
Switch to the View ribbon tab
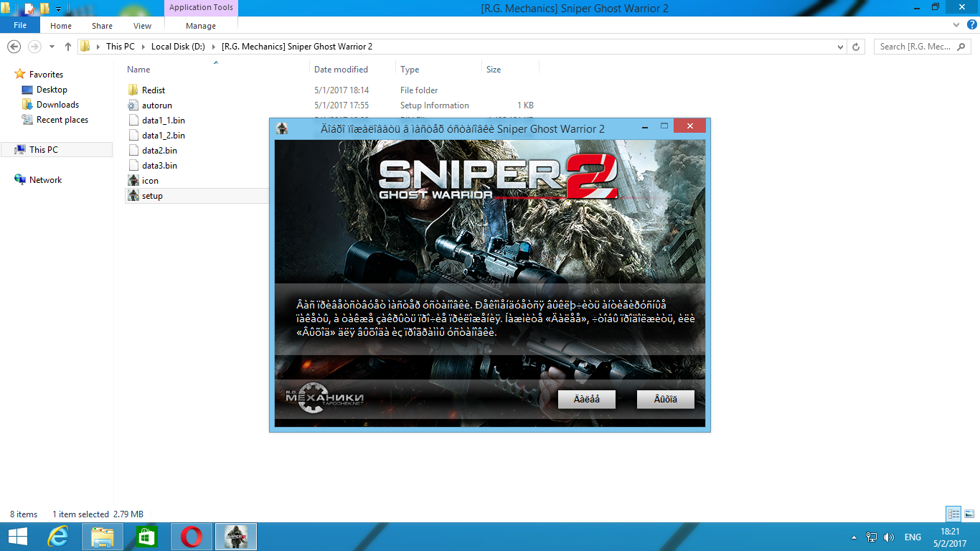tap(143, 26)
